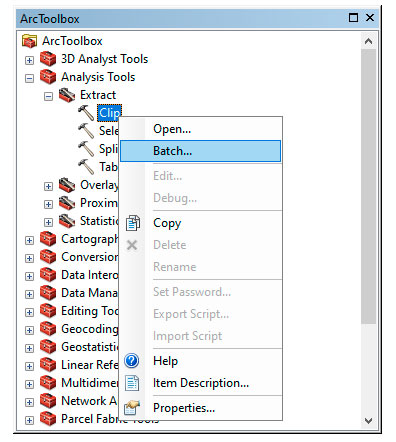
Task: Click the scroll down arrow
Action: pyautogui.click(x=368, y=421)
